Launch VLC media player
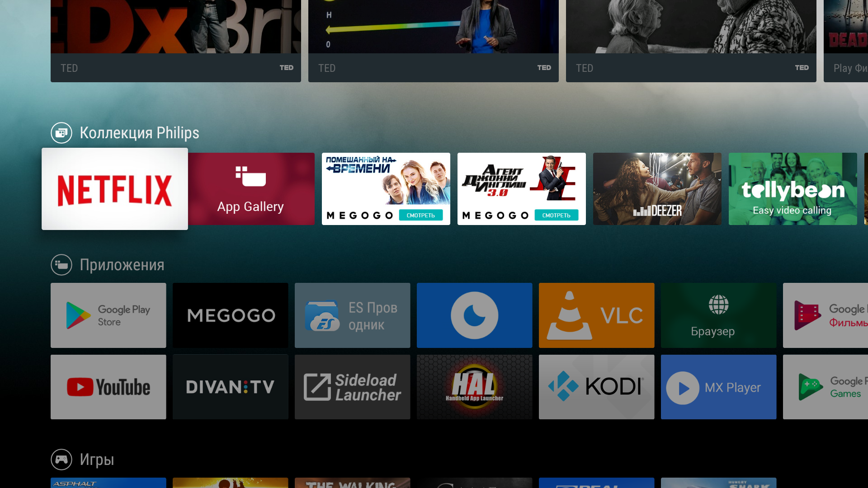The height and width of the screenshot is (488, 868). (x=596, y=315)
